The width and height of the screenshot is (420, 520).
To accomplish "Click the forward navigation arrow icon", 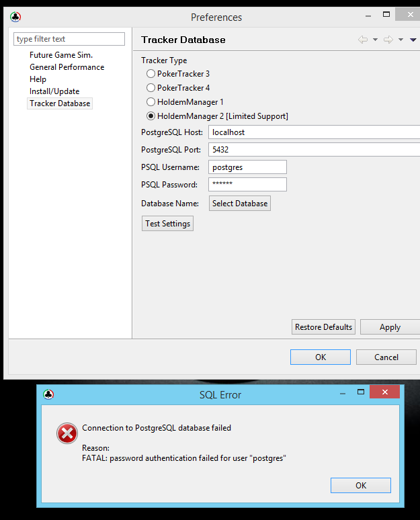I will (x=388, y=40).
